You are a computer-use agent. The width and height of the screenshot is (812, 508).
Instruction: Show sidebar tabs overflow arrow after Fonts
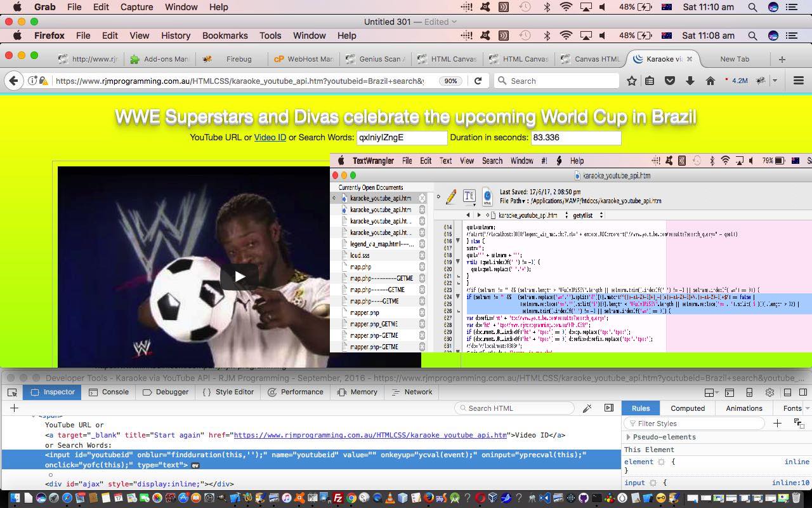[x=808, y=408]
